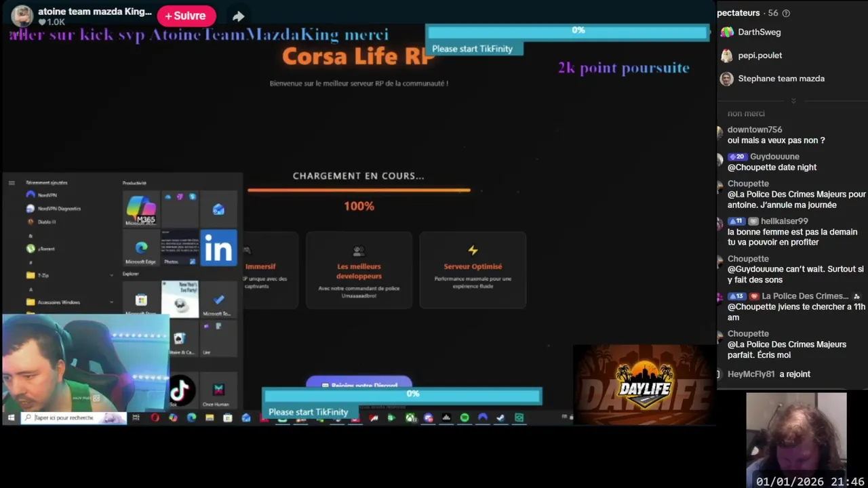The height and width of the screenshot is (488, 868).
Task: Click username Guydouuune in chat
Action: tap(774, 157)
